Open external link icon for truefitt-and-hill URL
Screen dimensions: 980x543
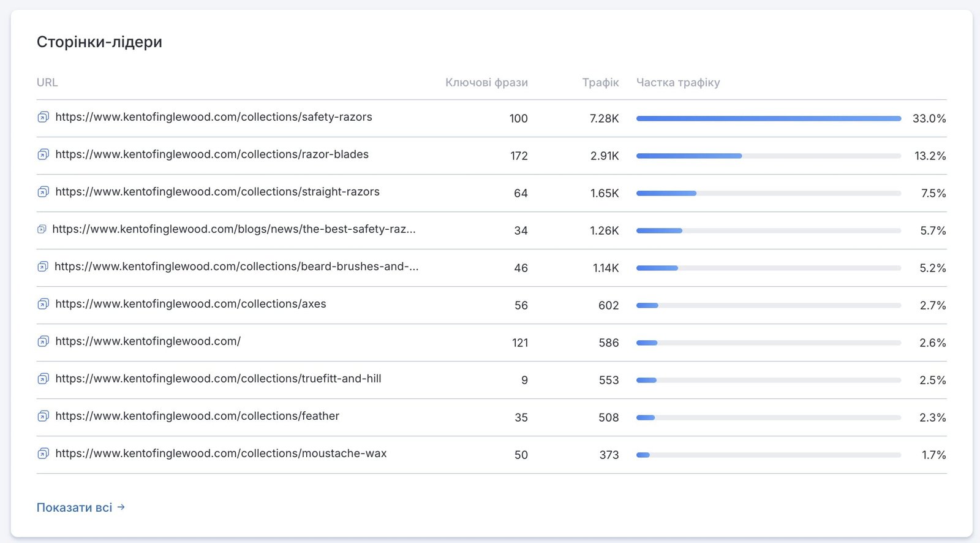(43, 379)
